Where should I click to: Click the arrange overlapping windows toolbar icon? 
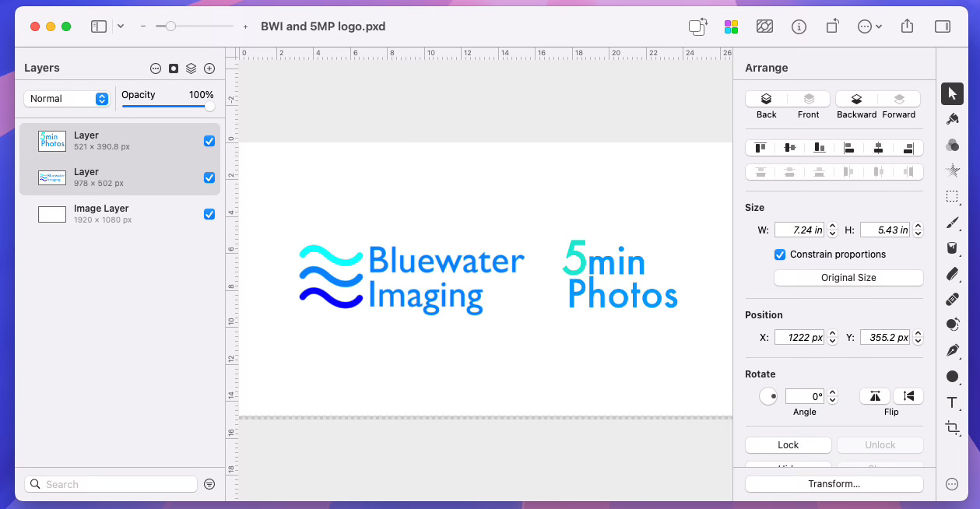pos(697,26)
